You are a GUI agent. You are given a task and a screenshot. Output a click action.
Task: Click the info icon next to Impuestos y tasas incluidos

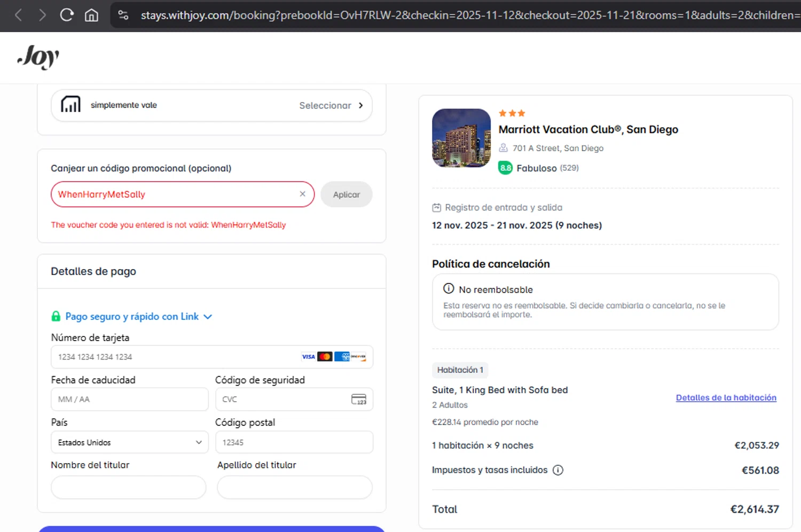558,470
